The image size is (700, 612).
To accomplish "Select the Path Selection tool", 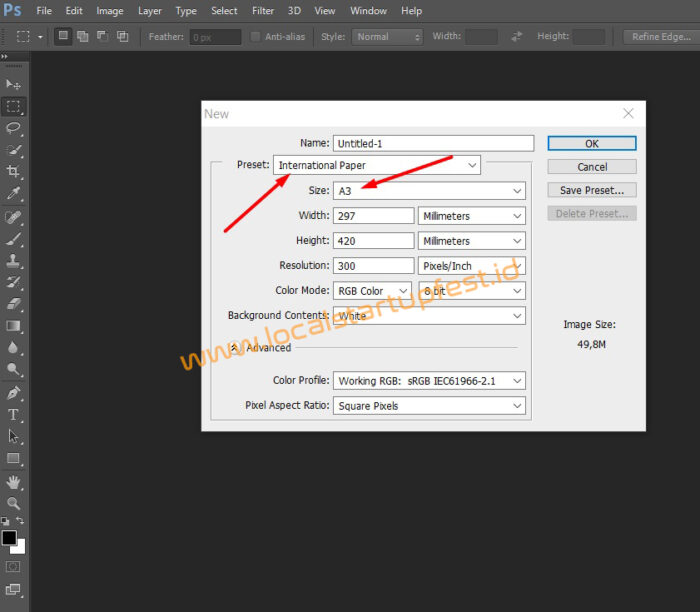I will click(x=13, y=436).
